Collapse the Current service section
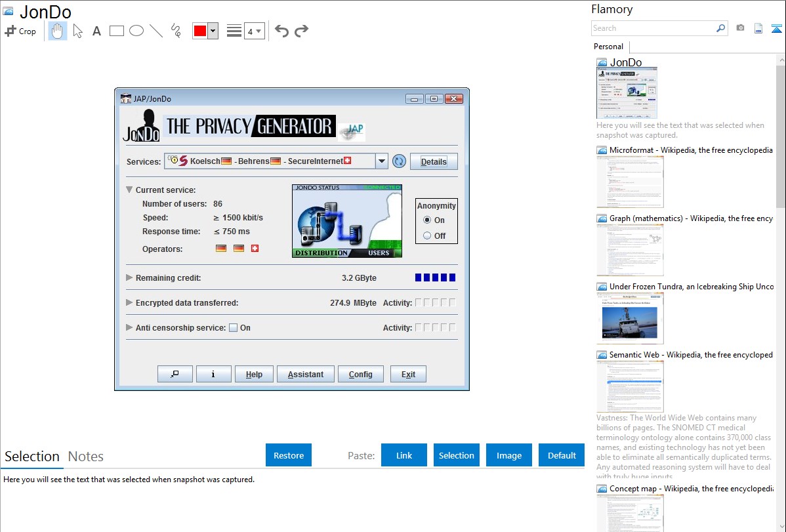The image size is (786, 532). [x=129, y=190]
